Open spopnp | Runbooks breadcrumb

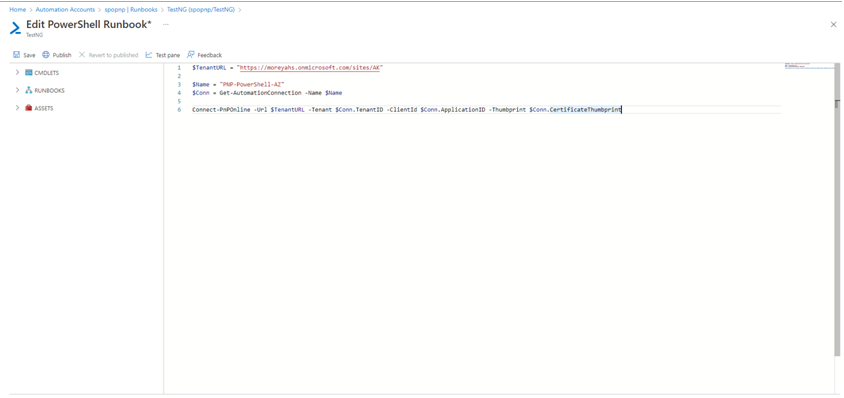131,10
